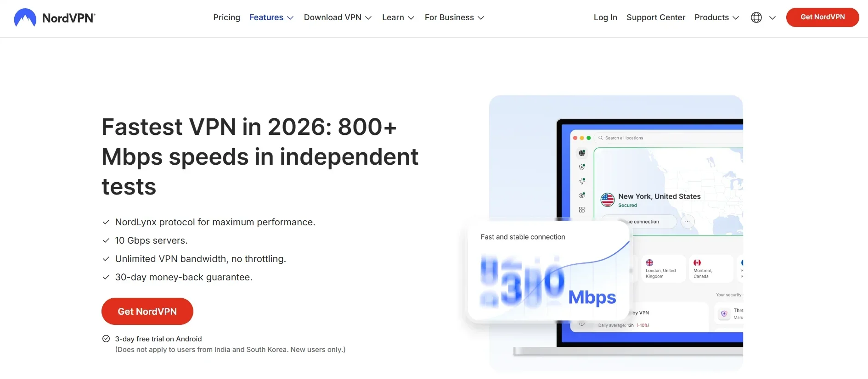Select eye monitor icon in mockup sidebar
This screenshot has height=379, width=868.
[582, 195]
